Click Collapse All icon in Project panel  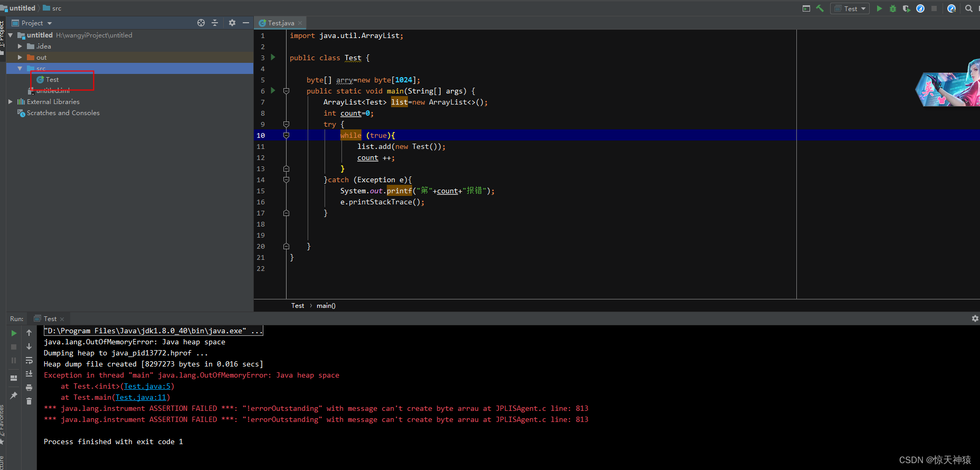(215, 23)
